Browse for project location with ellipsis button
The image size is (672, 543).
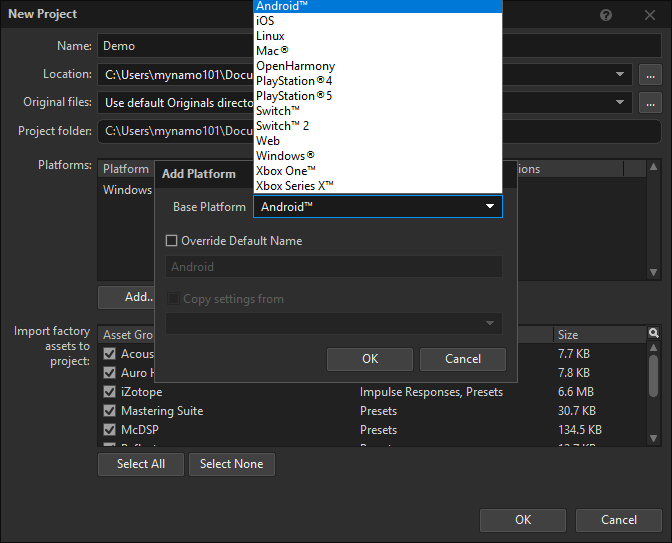click(650, 75)
